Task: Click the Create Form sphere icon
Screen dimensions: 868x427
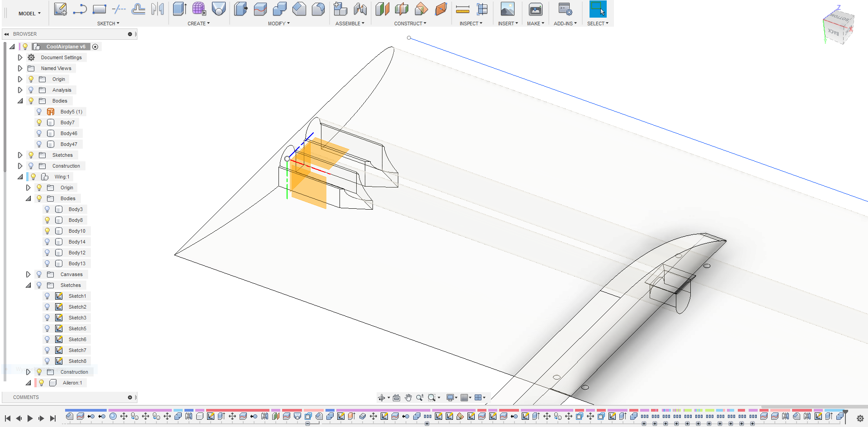Action: click(x=199, y=9)
